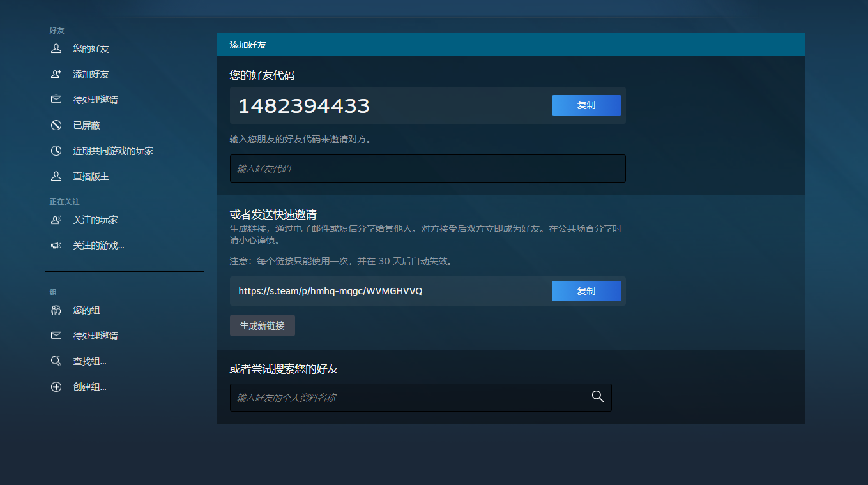Go to 已屏蔽 blocked list
Viewport: 868px width, 485px height.
click(86, 125)
